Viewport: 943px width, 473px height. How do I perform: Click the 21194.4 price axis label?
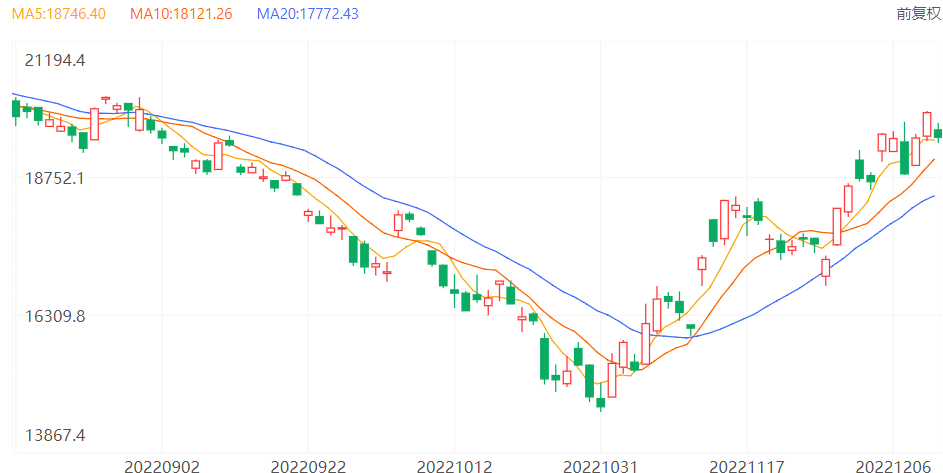pos(55,60)
